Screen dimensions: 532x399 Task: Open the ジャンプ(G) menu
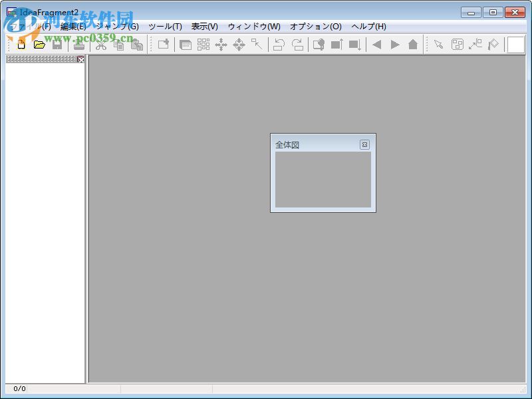118,27
